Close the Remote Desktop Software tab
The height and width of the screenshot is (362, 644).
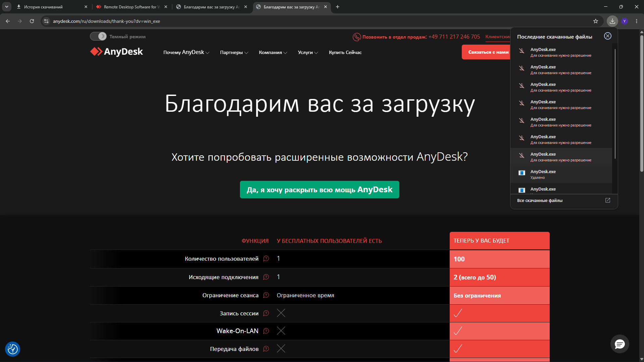tap(166, 7)
